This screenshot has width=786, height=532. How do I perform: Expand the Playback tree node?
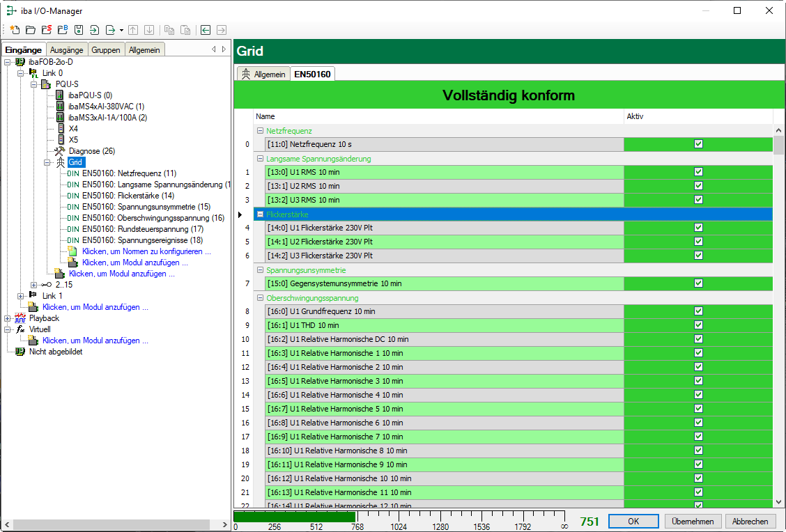(x=8, y=318)
